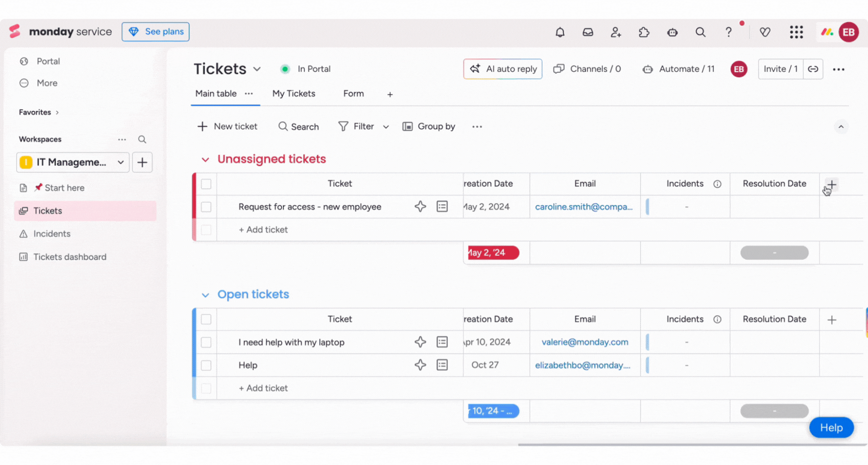Image resolution: width=868 pixels, height=465 pixels.
Task: Open toolbar more options next to Group by
Action: point(477,127)
